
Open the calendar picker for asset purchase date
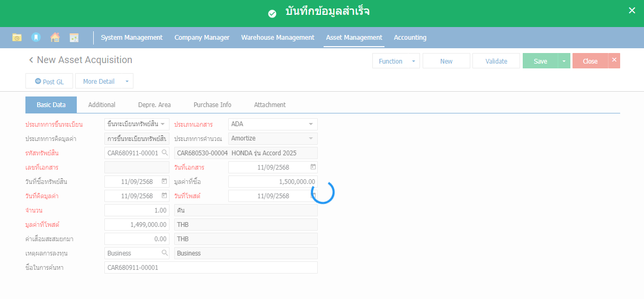tap(164, 182)
